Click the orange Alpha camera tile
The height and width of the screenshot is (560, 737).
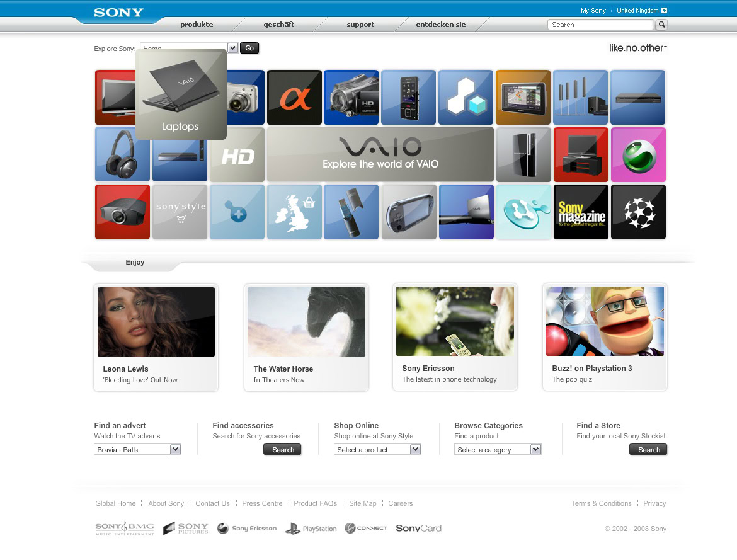click(x=294, y=98)
